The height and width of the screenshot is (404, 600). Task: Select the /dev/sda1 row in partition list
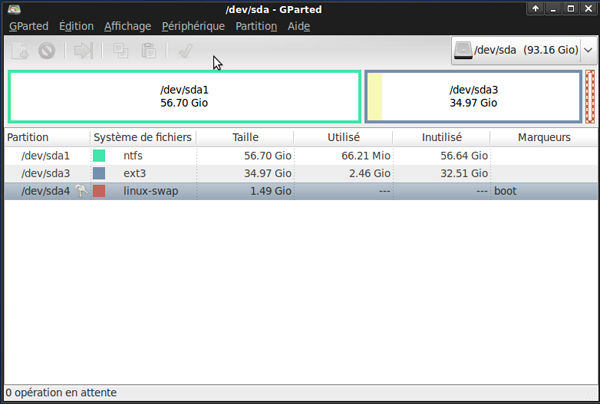point(301,155)
